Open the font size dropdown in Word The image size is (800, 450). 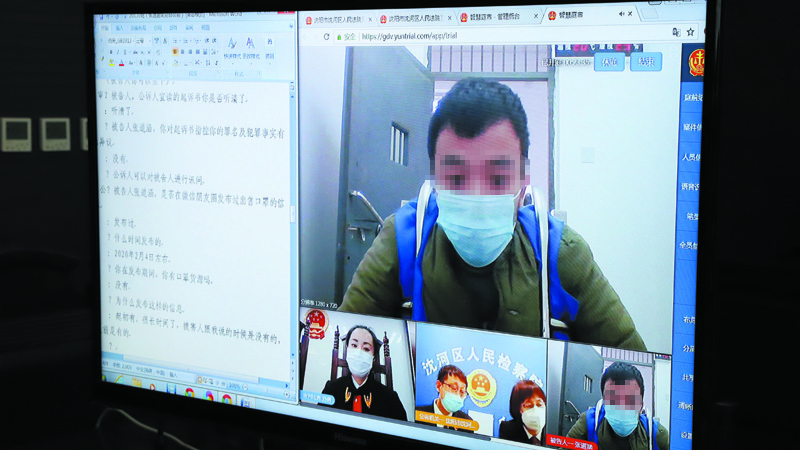click(150, 41)
